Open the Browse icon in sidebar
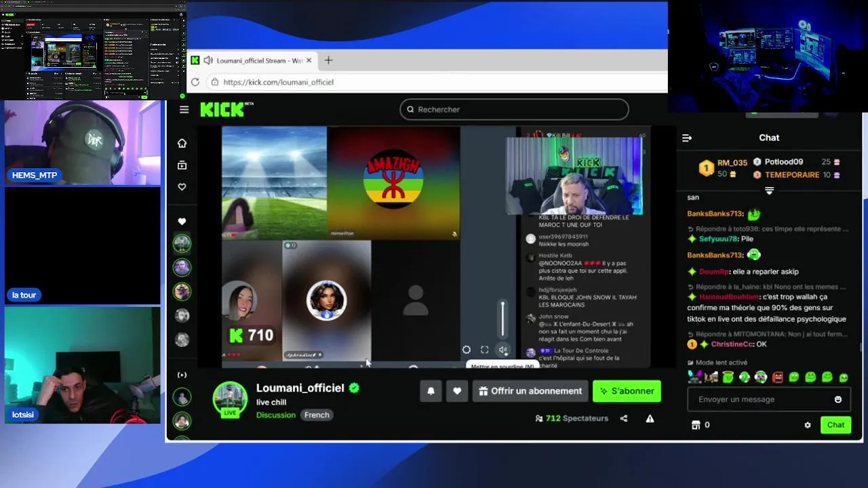 pyautogui.click(x=182, y=165)
